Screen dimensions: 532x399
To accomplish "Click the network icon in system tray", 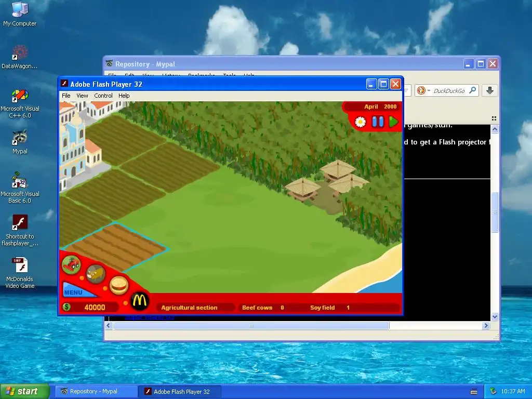I will point(493,391).
